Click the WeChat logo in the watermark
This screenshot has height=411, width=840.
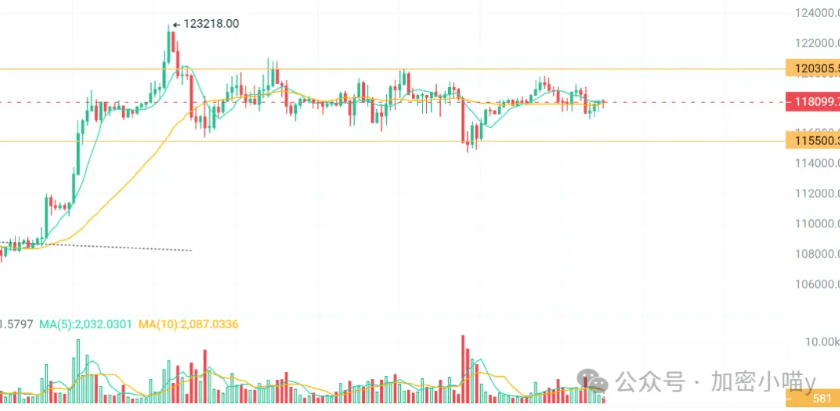point(592,382)
